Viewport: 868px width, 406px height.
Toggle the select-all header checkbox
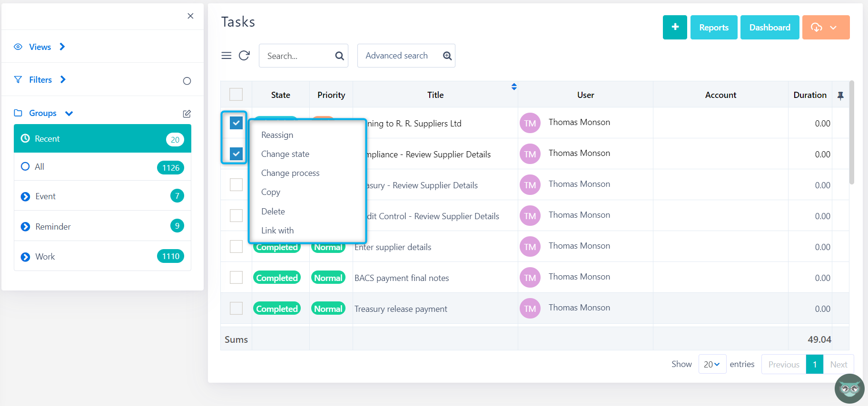point(236,94)
